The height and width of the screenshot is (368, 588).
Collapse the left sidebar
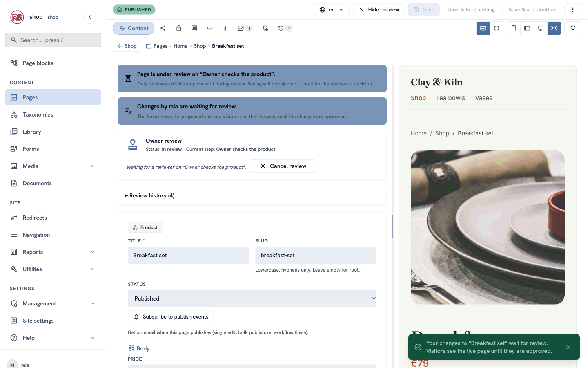(90, 17)
